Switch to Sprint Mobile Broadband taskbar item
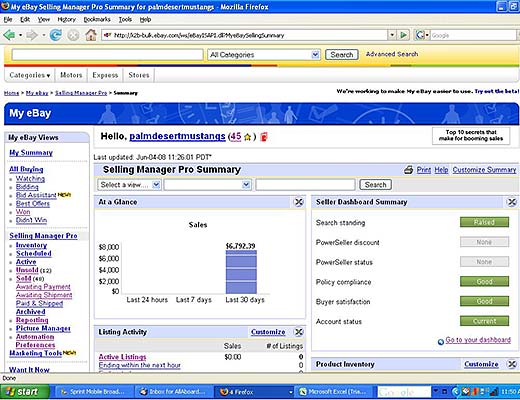This screenshot has width=520, height=400. [x=94, y=392]
